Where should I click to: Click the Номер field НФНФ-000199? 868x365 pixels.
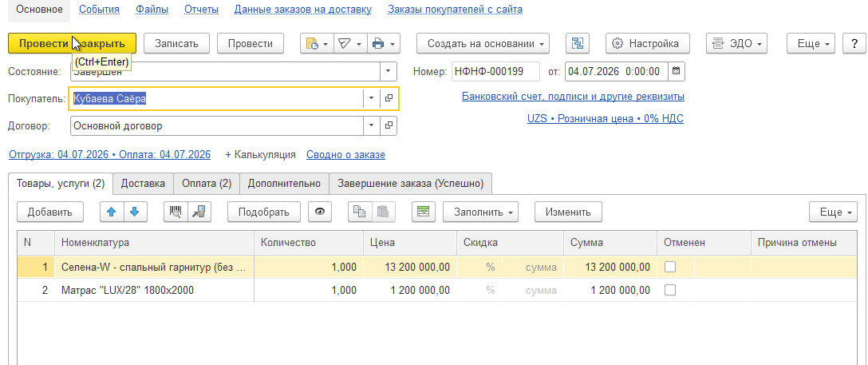click(496, 71)
